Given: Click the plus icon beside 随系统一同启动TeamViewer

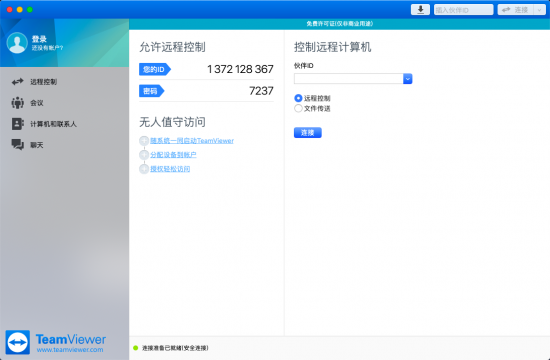Looking at the screenshot, I should click(144, 141).
